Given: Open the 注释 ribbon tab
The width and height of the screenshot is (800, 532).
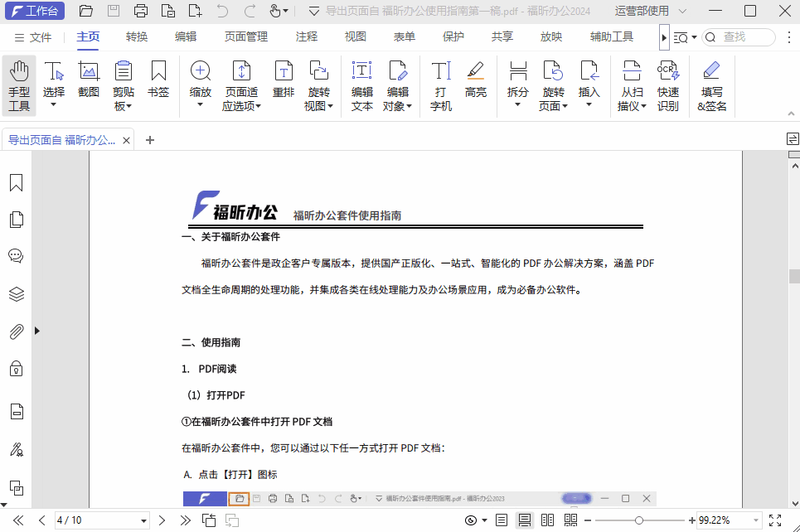Looking at the screenshot, I should point(305,36).
